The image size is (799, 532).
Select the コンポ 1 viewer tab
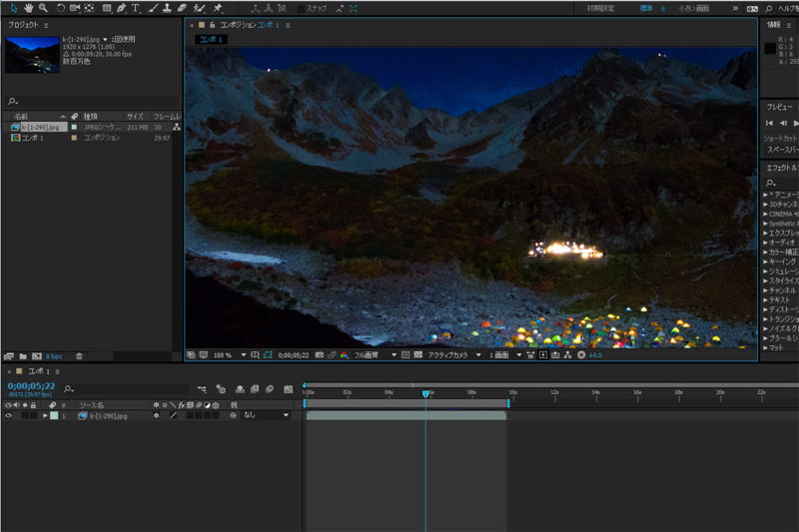[211, 40]
